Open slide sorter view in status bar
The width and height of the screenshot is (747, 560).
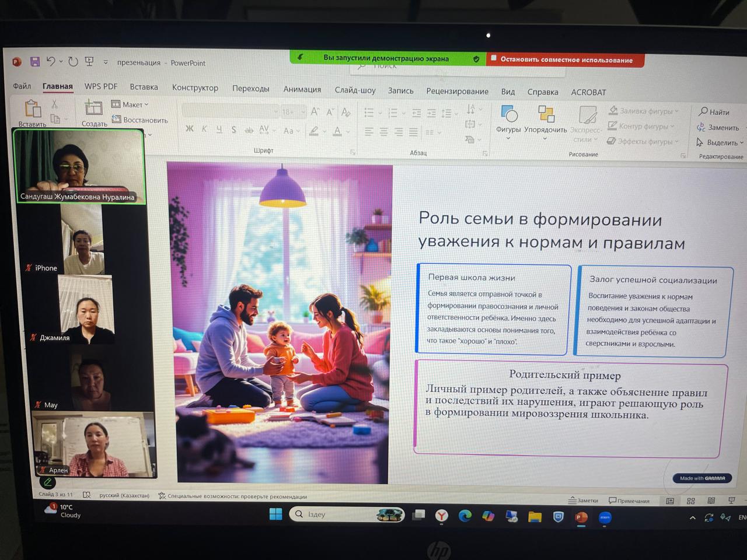point(691,501)
